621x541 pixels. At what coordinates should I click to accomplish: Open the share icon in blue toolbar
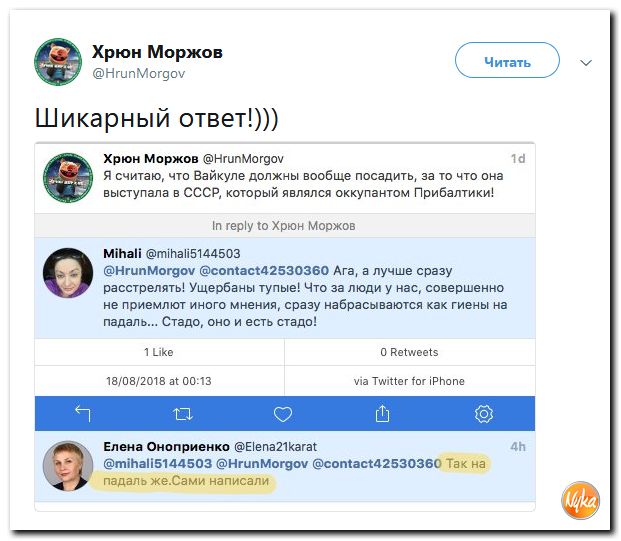[x=382, y=413]
